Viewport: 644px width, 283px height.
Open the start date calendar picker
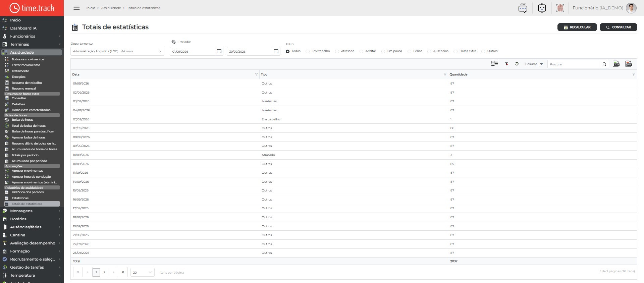219,51
